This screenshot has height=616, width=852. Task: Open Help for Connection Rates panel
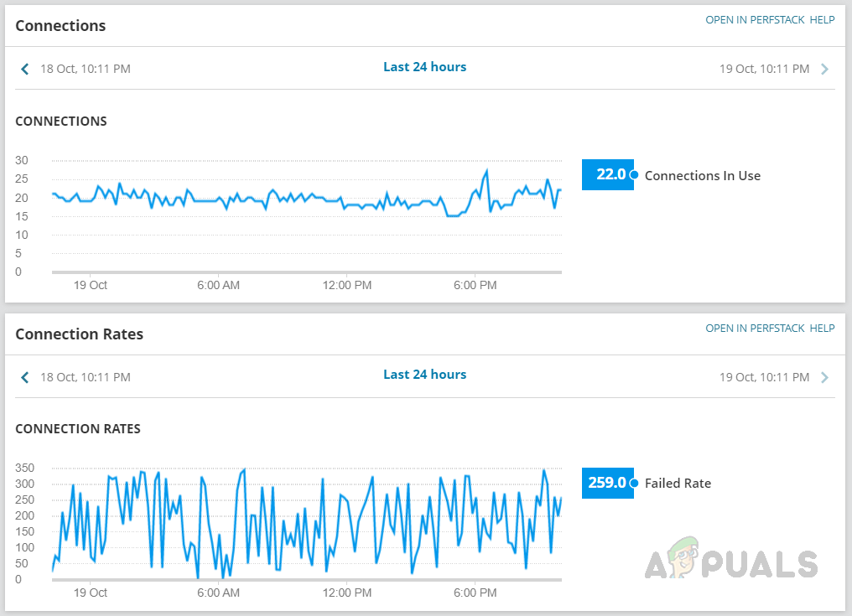[822, 329]
